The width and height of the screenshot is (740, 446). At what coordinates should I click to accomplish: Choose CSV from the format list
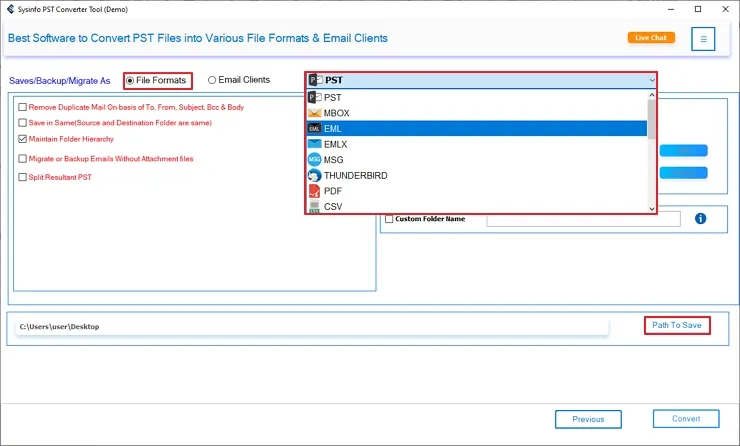(x=477, y=206)
